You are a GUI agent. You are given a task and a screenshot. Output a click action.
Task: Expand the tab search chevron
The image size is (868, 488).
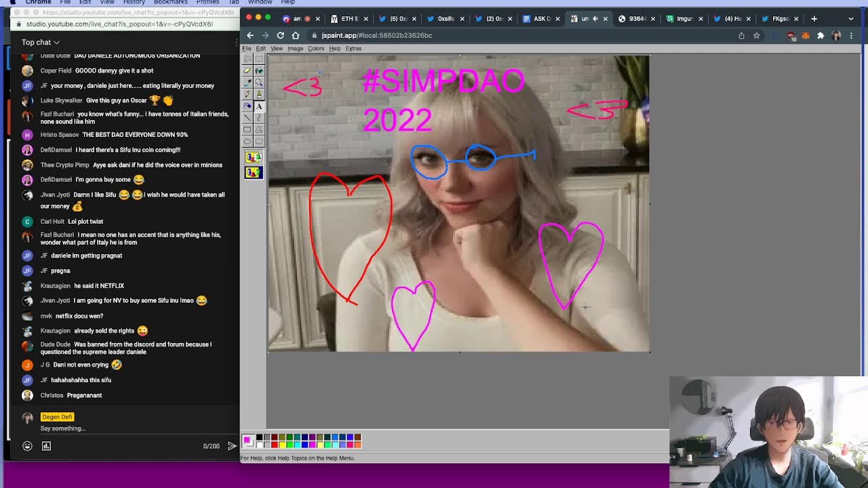click(851, 19)
